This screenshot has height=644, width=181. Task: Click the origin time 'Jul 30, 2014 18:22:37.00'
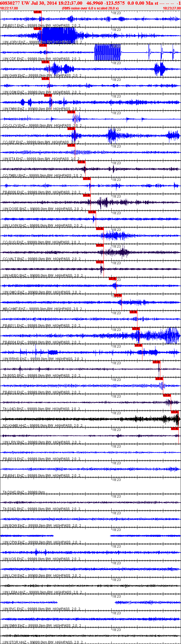57,3
